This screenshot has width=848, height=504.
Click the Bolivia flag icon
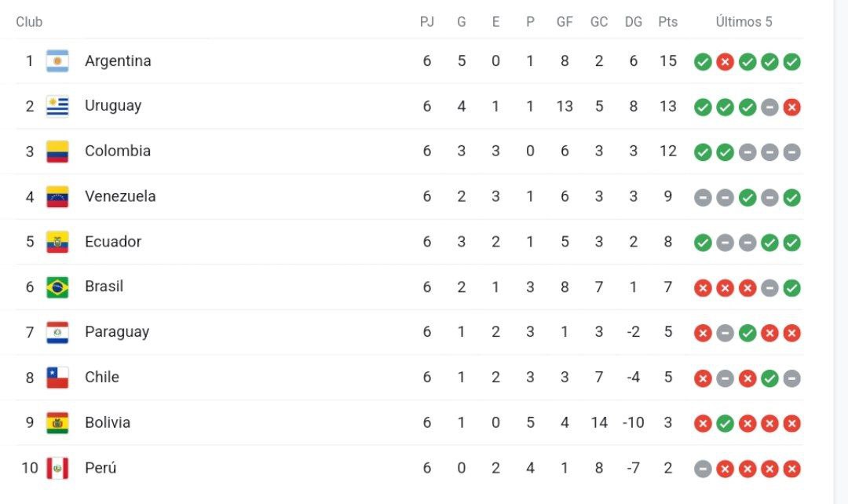point(57,423)
